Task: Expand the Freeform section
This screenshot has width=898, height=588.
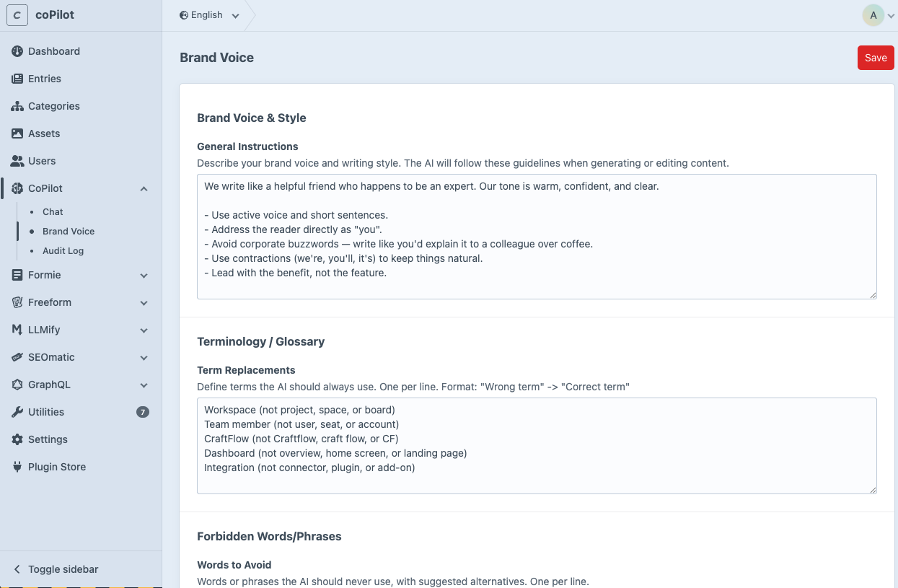Action: click(142, 302)
